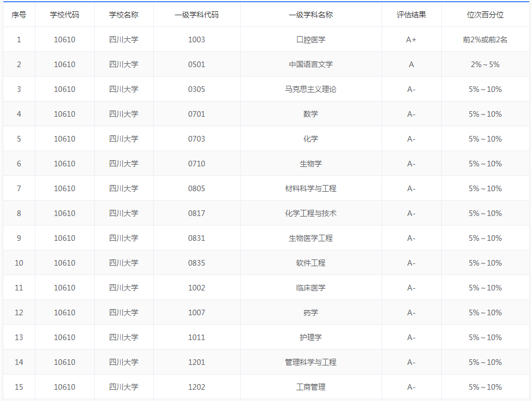Click 四川大学 in the 护理学 row
Screen dimensions: 532x401
tap(124, 337)
